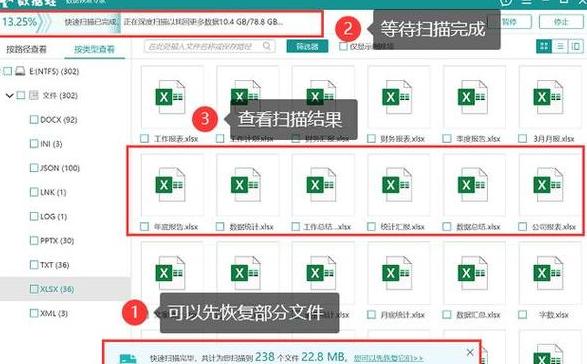Screen dimensions: 587x364
Task: Tick checkbox for 年度报告.xlsx
Action: point(145,227)
